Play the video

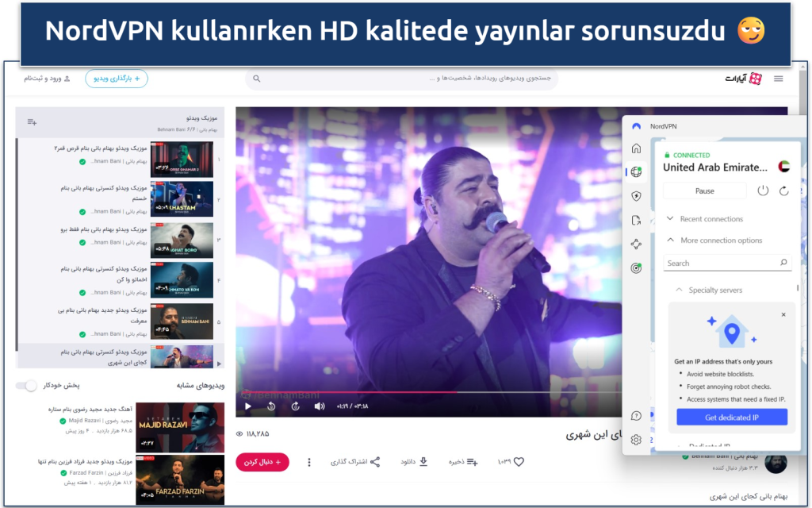pos(248,406)
